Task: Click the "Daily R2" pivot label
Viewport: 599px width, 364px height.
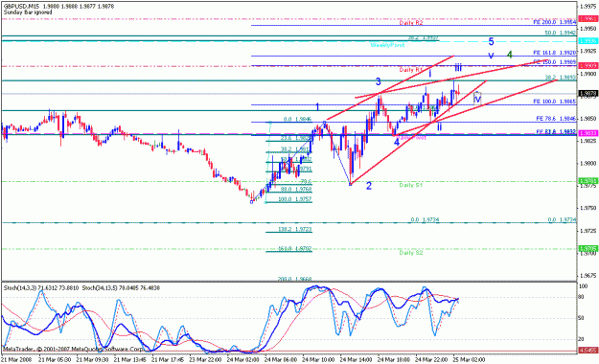Action: (x=411, y=23)
